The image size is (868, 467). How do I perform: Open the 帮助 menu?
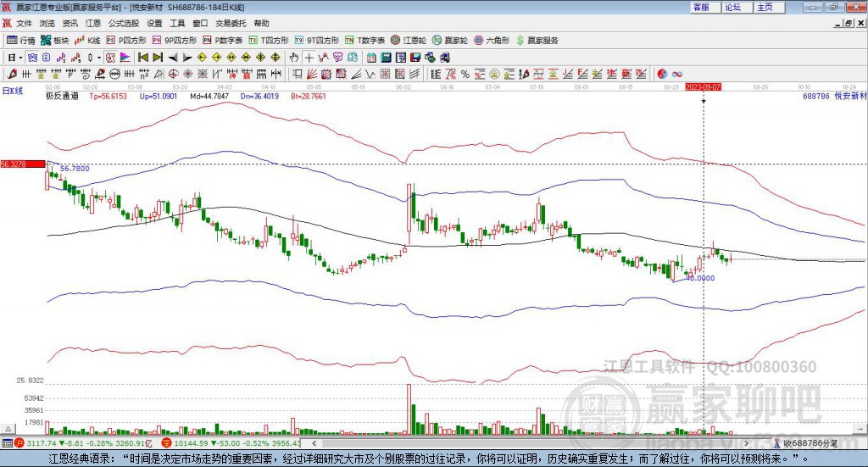[261, 23]
